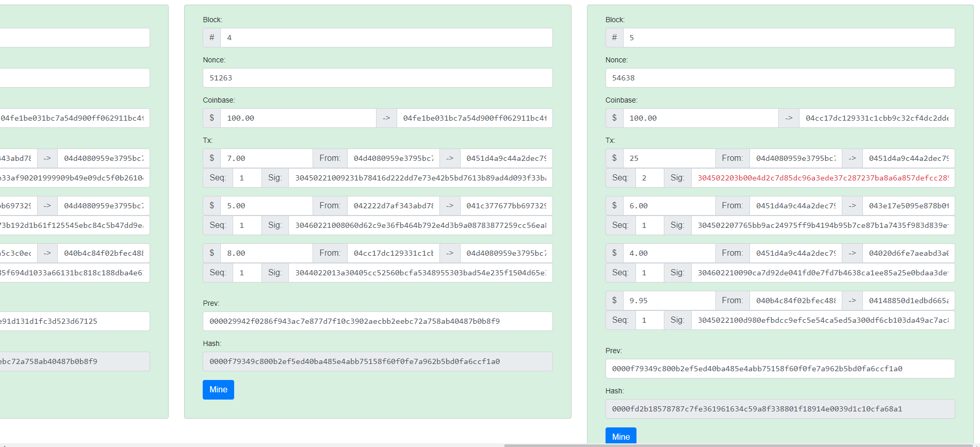Click From address 040b4c84f02bfec48 in Block 5

pyautogui.click(x=796, y=301)
